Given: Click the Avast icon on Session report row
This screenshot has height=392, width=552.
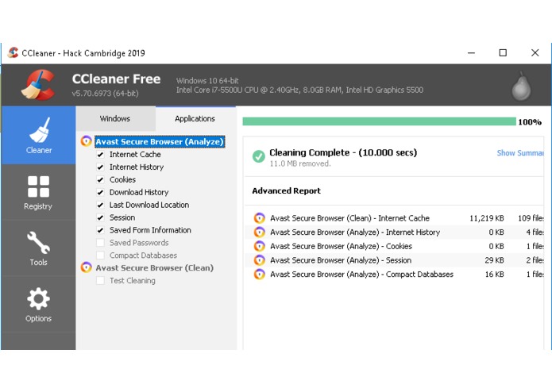Looking at the screenshot, I should click(x=260, y=260).
